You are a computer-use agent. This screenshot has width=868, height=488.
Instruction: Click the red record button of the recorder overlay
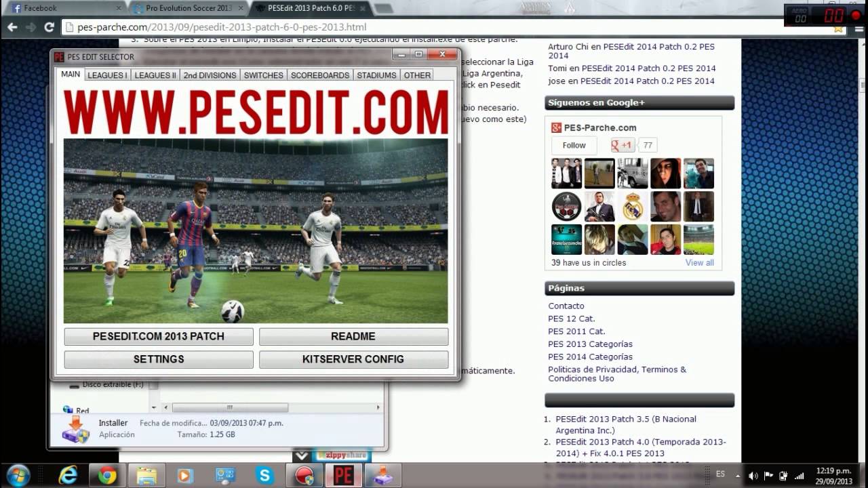pyautogui.click(x=855, y=16)
